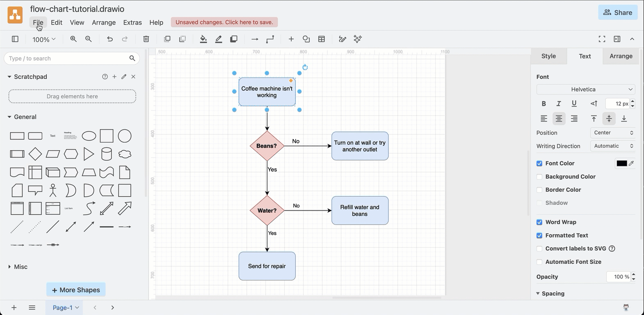The width and height of the screenshot is (644, 315).
Task: Open the waypoints connector style tool
Action: pyautogui.click(x=270, y=39)
